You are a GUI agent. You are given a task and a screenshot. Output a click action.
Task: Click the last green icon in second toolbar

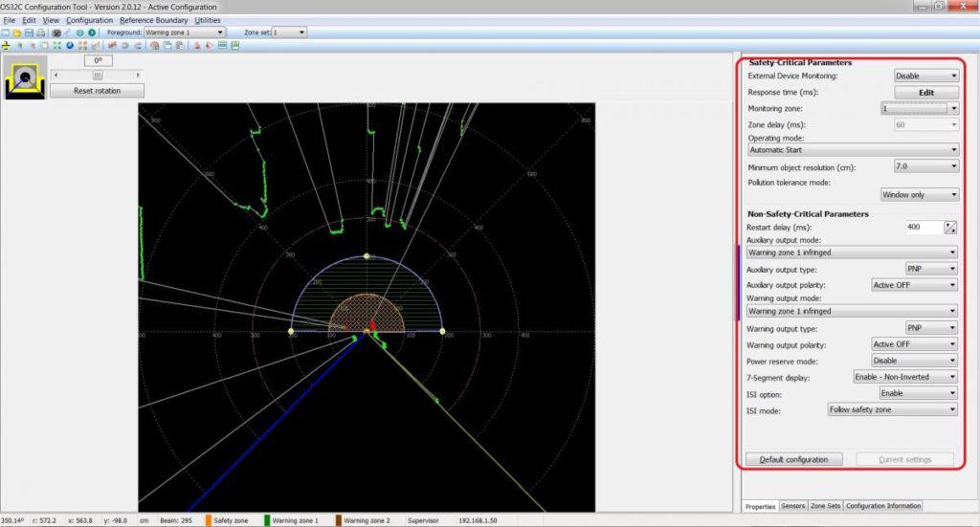tap(235, 46)
